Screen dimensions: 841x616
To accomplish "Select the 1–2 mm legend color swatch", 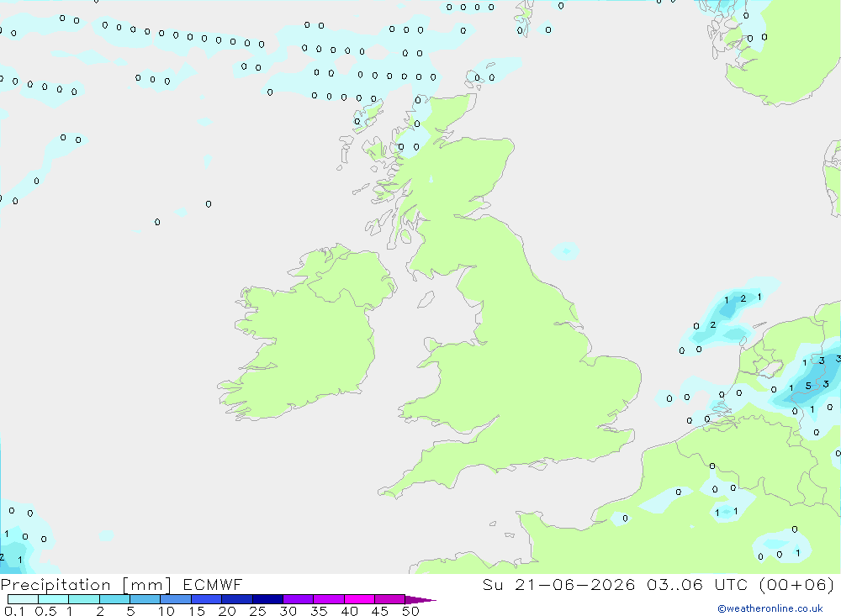I will point(83,599).
